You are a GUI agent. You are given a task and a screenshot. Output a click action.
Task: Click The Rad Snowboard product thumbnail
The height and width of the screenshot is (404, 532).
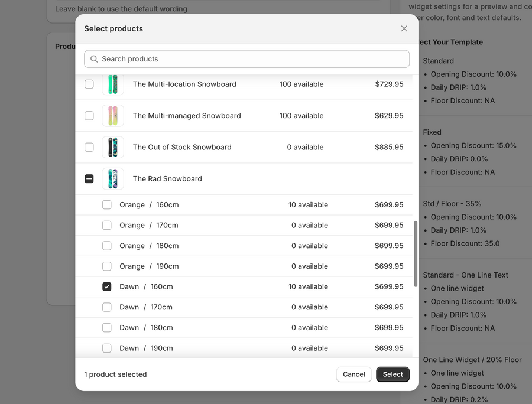coord(113,179)
